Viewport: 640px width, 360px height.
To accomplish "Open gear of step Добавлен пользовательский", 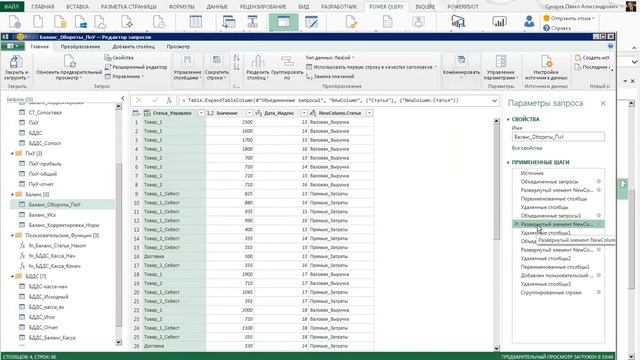I will click(x=599, y=275).
